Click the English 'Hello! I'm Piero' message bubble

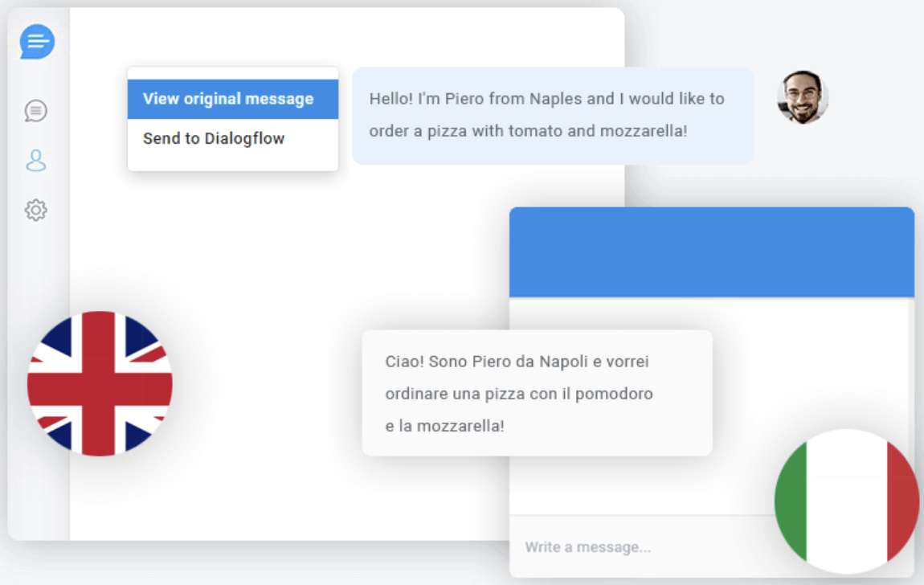552,116
